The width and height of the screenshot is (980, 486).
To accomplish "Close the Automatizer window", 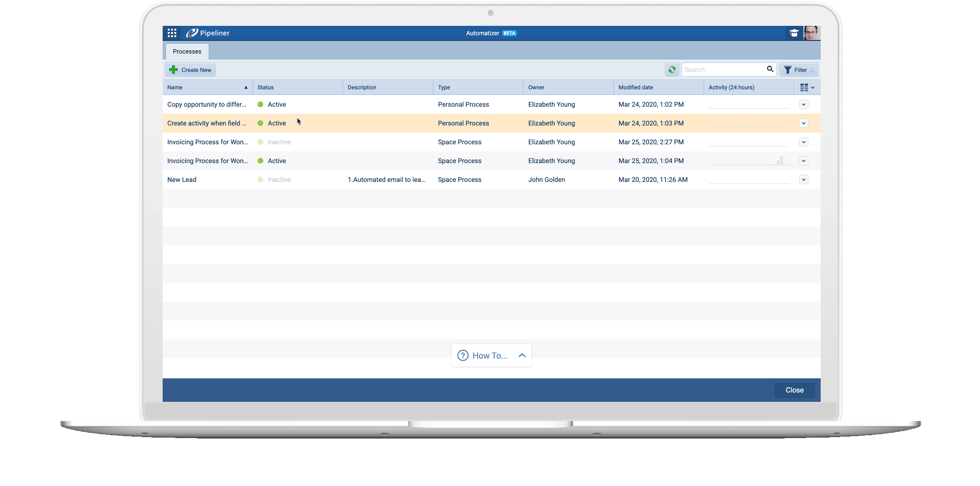I will click(794, 390).
